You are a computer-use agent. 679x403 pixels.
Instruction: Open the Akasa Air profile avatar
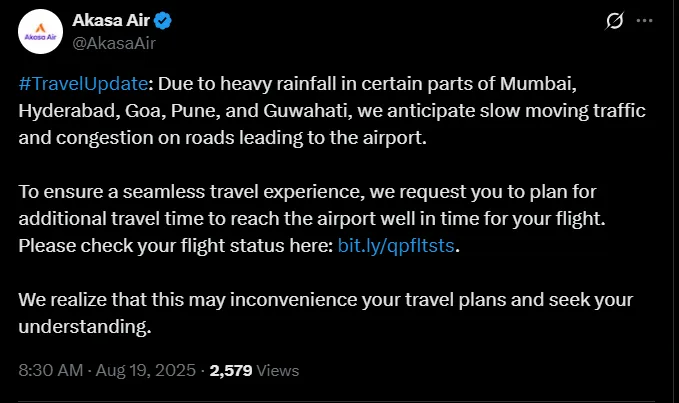point(40,33)
